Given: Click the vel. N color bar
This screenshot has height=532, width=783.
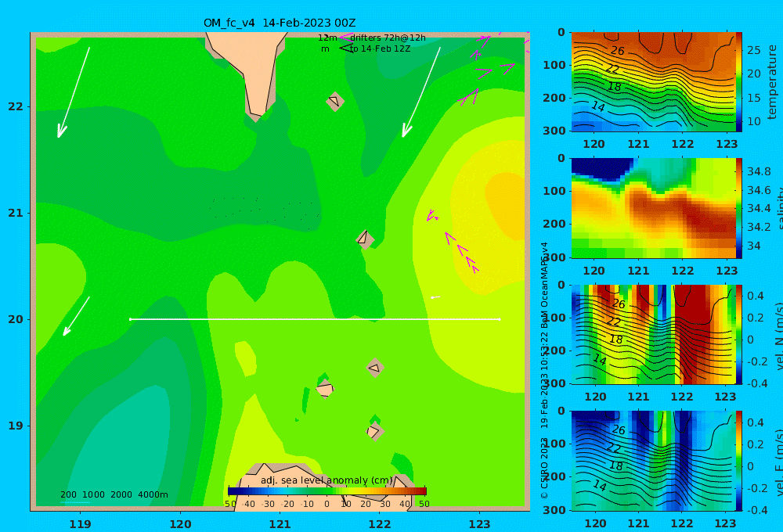Looking at the screenshot, I should (739, 334).
